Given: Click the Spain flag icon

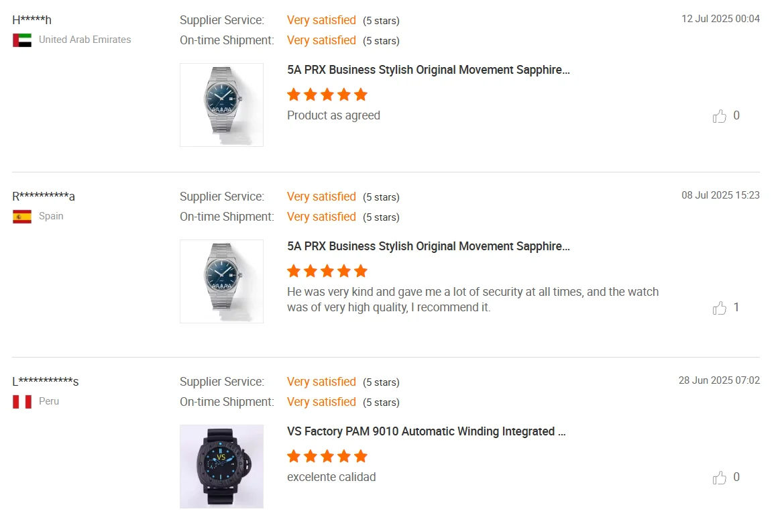Looking at the screenshot, I should (22, 217).
